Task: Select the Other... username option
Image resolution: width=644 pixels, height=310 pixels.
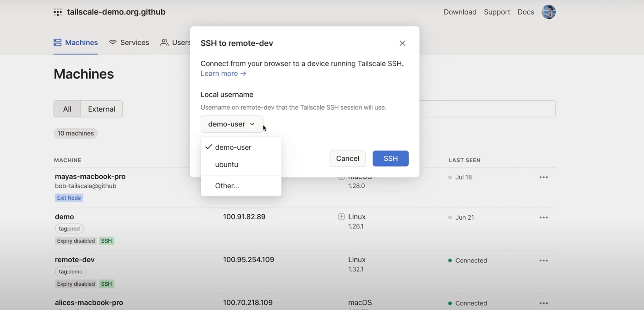Action: (x=227, y=186)
